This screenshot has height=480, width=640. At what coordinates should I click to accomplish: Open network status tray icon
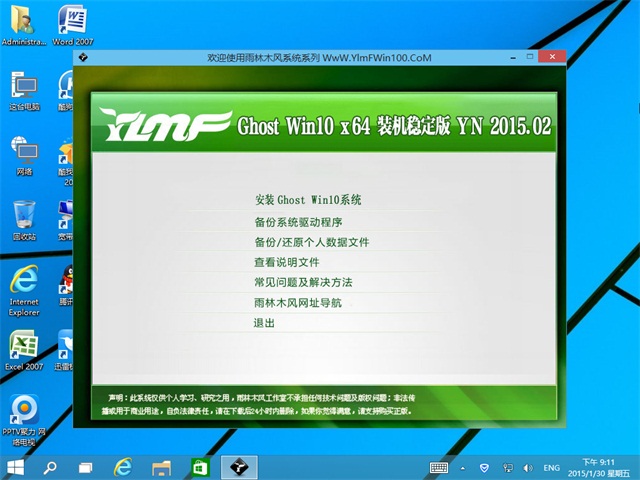click(x=508, y=468)
